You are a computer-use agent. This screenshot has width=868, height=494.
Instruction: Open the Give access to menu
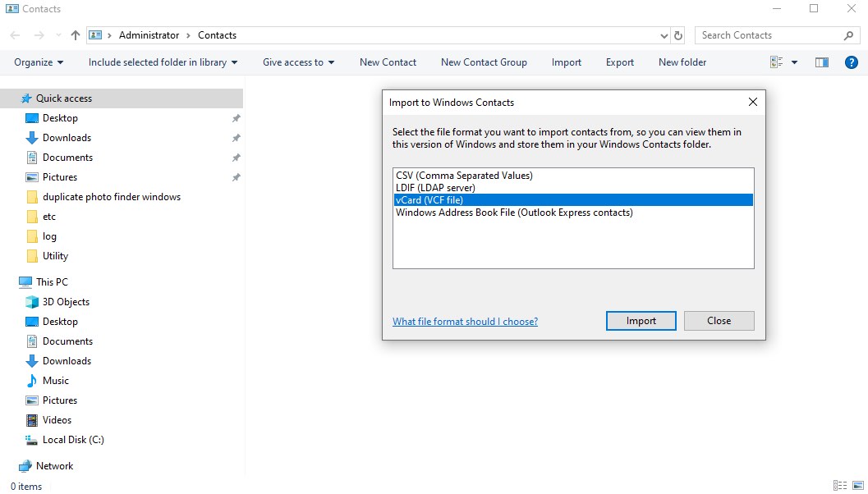(297, 62)
